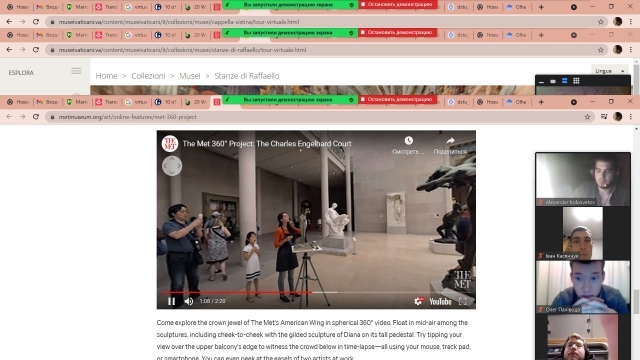Screen dimensions: 640x360
Task: Go back in Stanze di Raffaello window
Action: [9, 50]
